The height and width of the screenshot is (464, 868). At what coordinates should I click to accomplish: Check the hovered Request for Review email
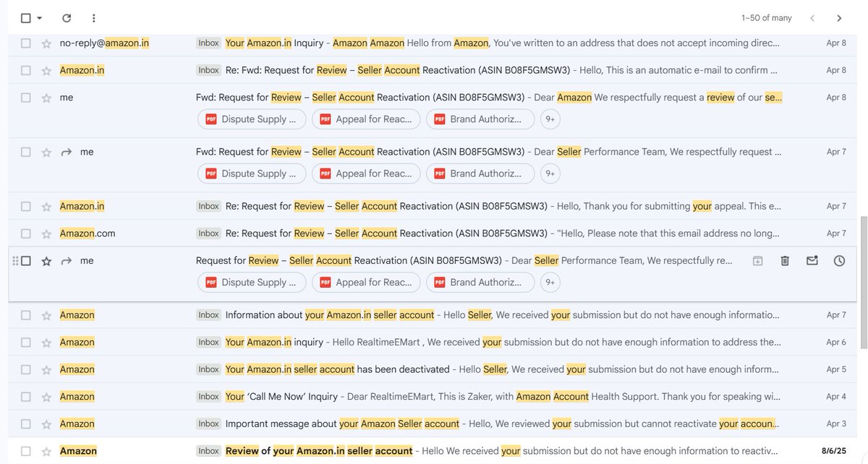(25, 261)
